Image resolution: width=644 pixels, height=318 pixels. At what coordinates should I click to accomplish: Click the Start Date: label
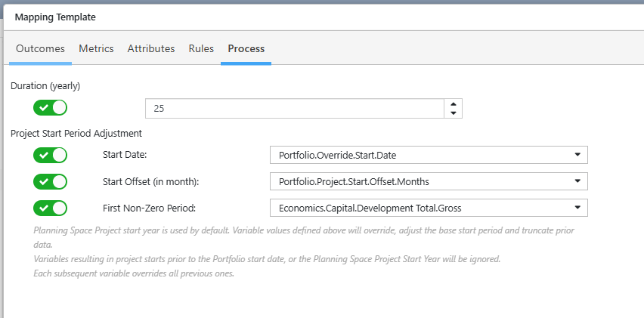(125, 155)
